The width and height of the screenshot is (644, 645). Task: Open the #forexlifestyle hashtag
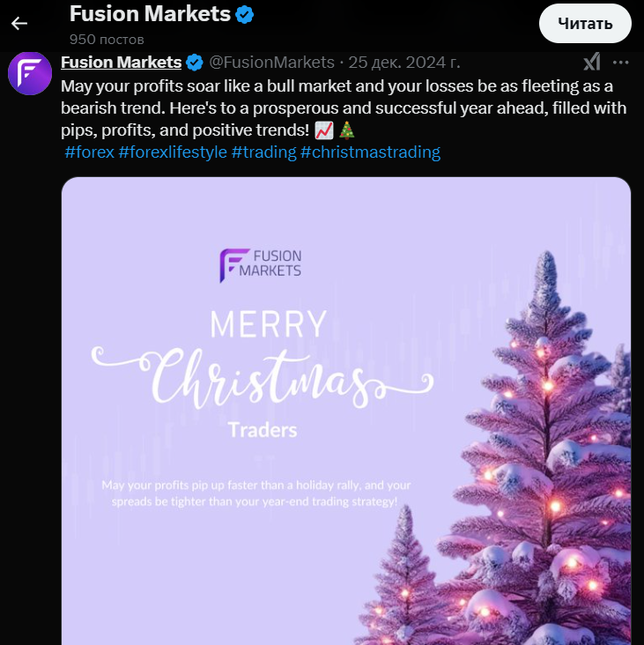click(x=173, y=152)
